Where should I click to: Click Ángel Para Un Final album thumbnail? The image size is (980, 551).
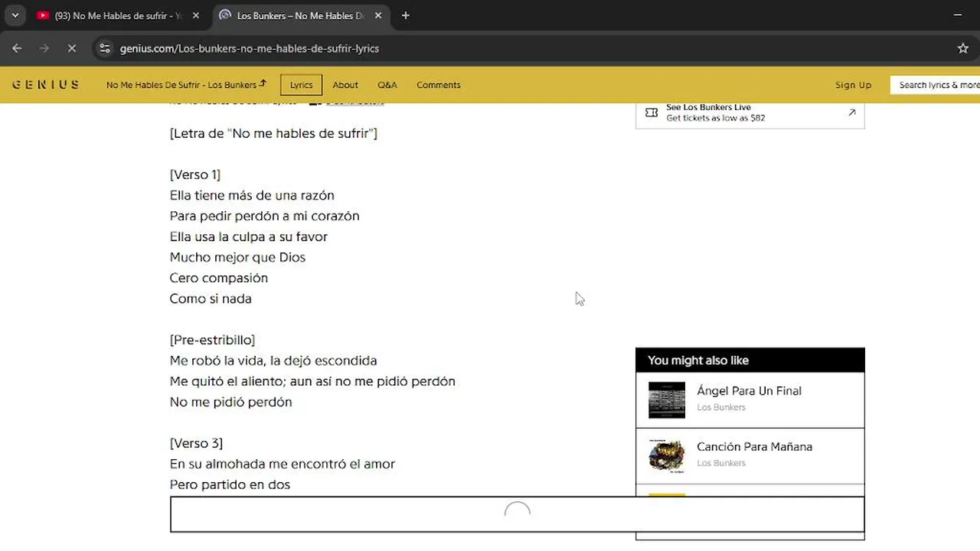pos(667,400)
